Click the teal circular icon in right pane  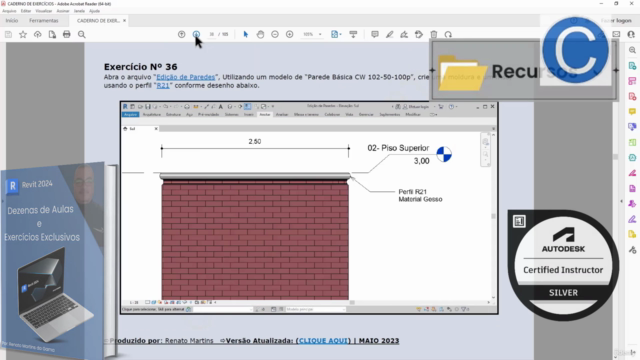pos(632,158)
